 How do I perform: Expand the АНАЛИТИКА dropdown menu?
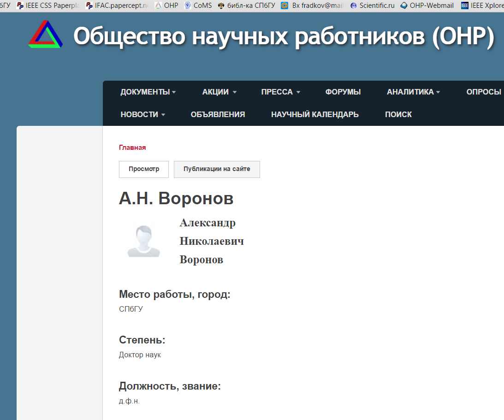(413, 92)
